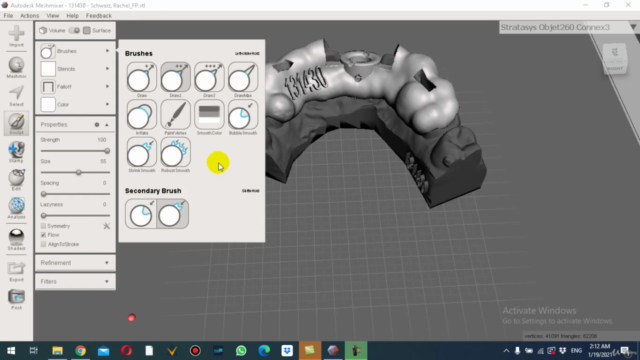Select the Draw brush
This screenshot has height=360, width=640.
pyautogui.click(x=142, y=77)
